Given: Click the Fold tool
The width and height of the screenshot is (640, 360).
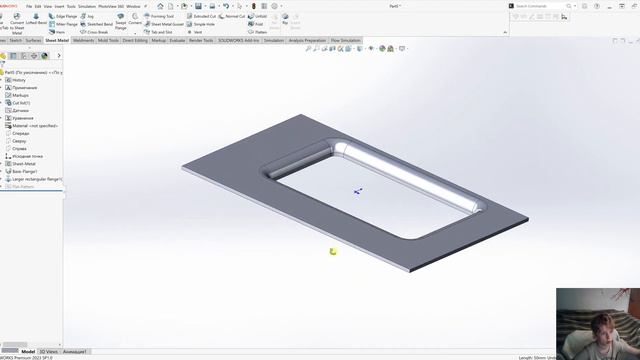Looking at the screenshot, I should [256, 24].
